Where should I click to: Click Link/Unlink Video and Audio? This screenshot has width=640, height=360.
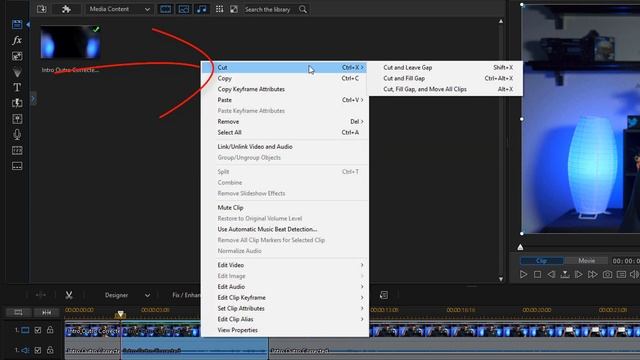pos(285,147)
